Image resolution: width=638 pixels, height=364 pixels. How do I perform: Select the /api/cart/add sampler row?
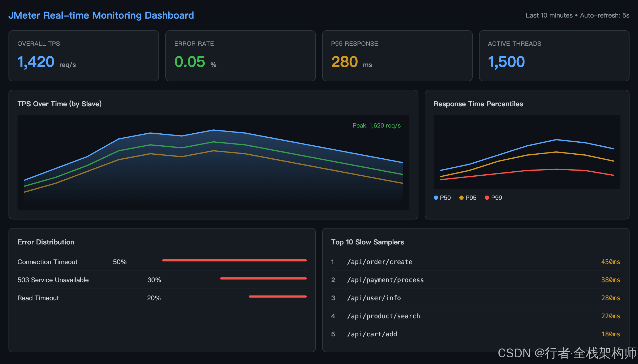[x=476, y=334]
